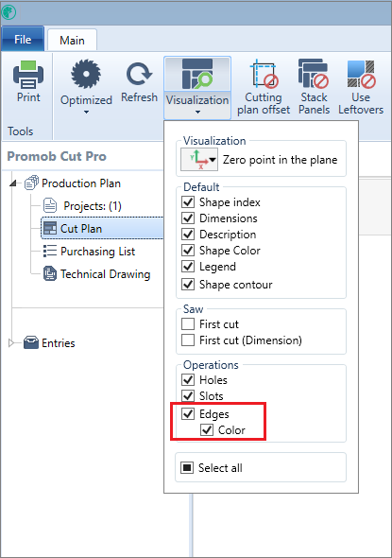This screenshot has width=392, height=558.
Task: Open the Technical Drawing tree item
Action: [96, 274]
